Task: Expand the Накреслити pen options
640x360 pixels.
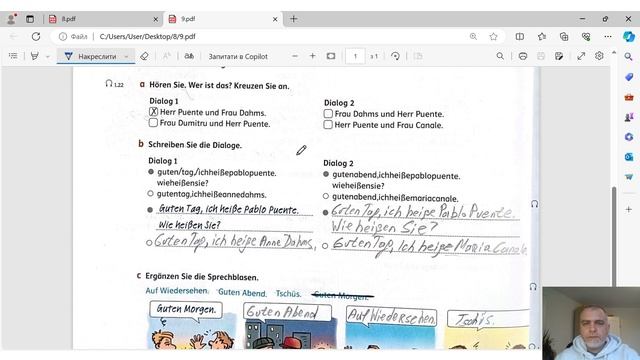Action: click(x=127, y=56)
